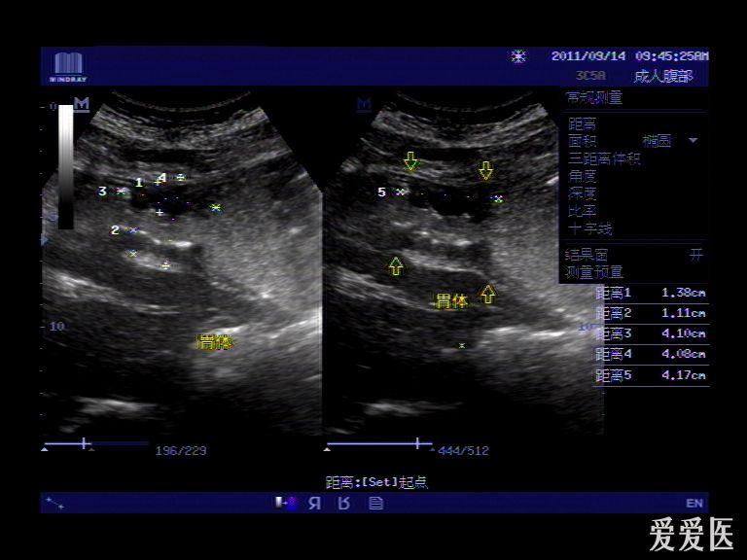
Task: Toggle the EN input language indicator
Action: click(694, 503)
